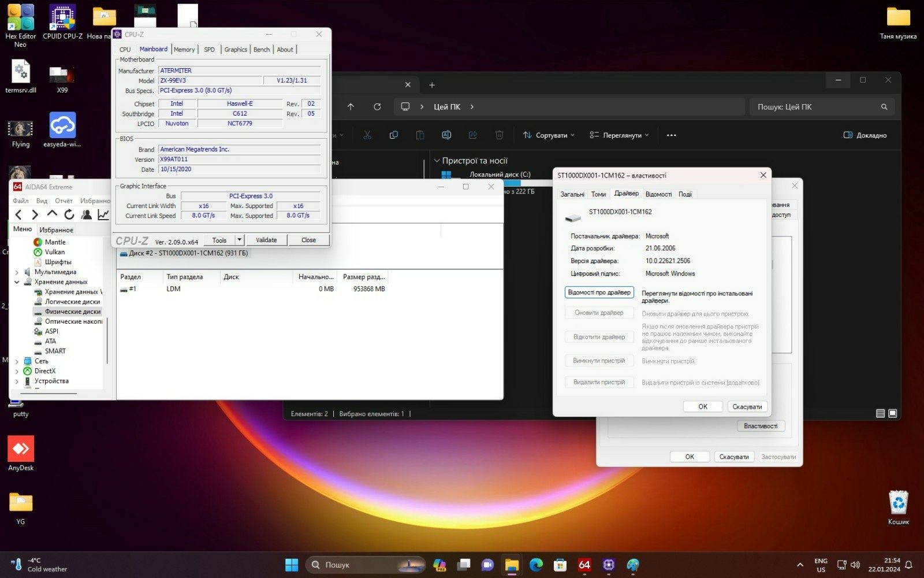Open the CPU-Z icon in the taskbar
924x578 pixels.
coord(609,565)
